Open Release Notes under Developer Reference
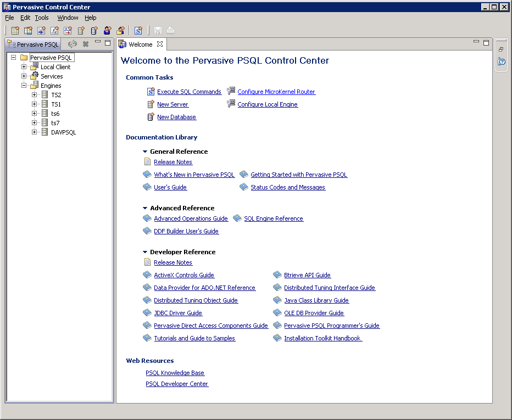This screenshot has height=420, width=512. tap(173, 262)
